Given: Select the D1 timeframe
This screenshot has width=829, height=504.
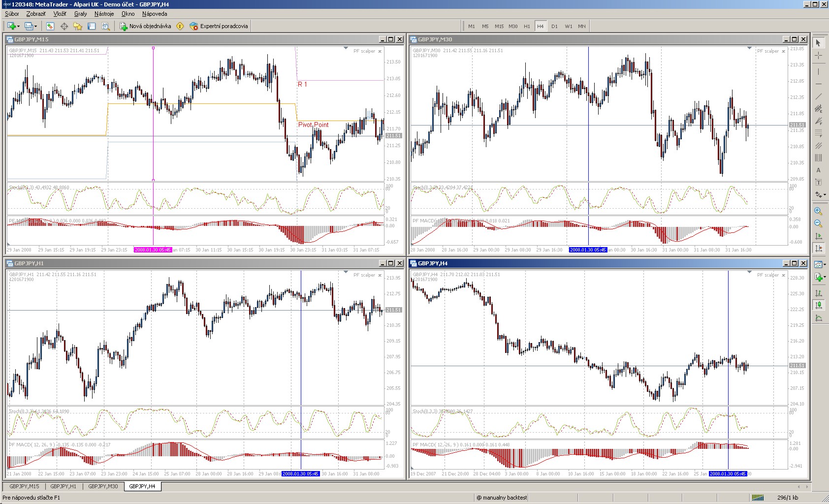Looking at the screenshot, I should (x=554, y=26).
